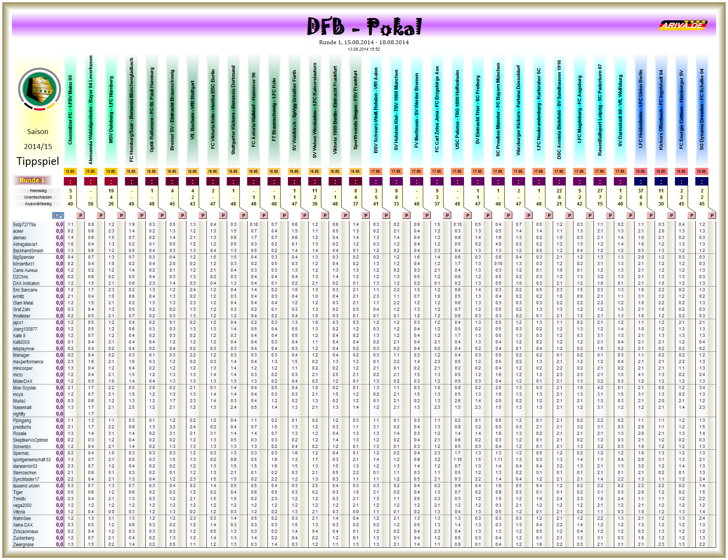Click the P icon for Dynamo Dresden - Schalke 04
728x560 pixels.
click(x=712, y=215)
